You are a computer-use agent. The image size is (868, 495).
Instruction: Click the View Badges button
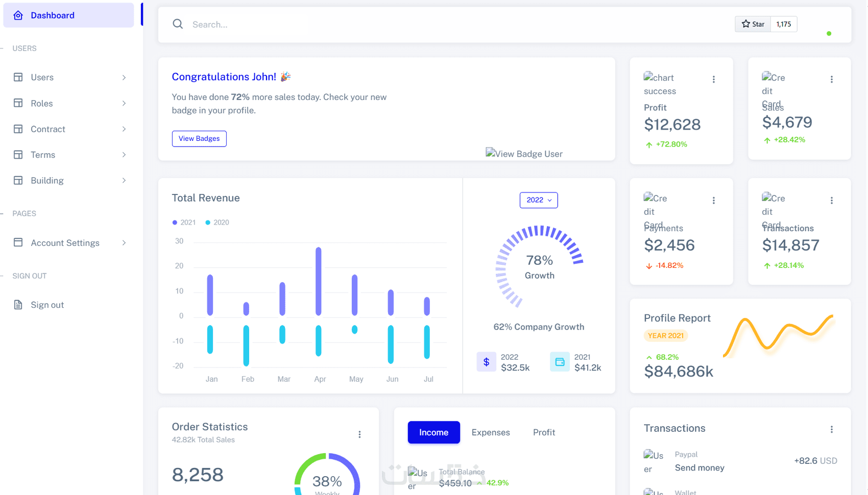pos(199,138)
